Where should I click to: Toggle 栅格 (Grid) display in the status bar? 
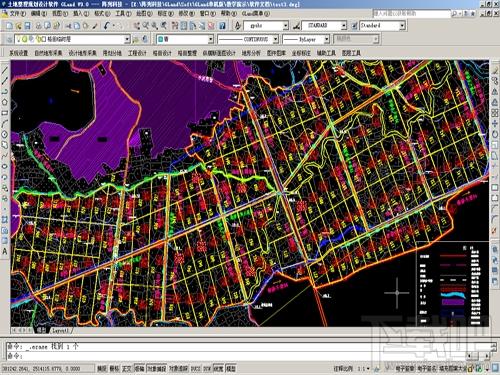tap(114, 369)
